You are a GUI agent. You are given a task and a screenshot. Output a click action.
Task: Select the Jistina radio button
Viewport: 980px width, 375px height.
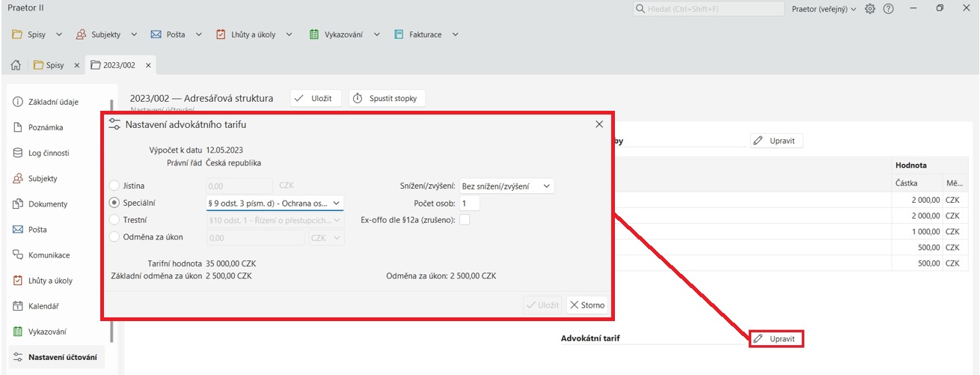click(x=114, y=186)
